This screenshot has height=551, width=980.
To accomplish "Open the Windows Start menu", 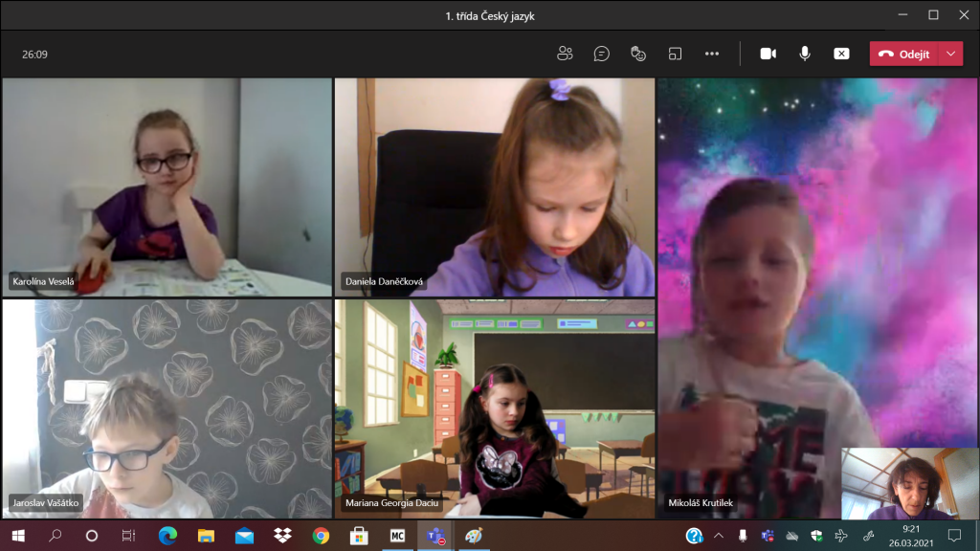I will click(17, 536).
